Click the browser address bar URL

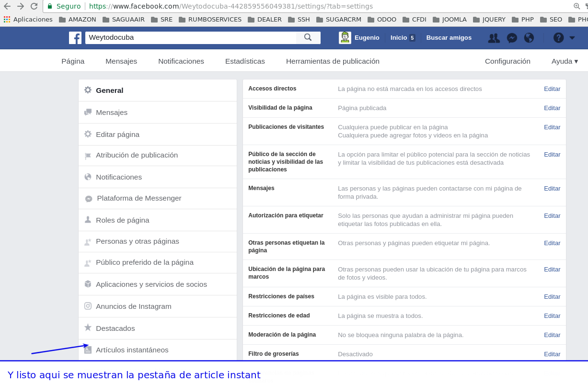[x=231, y=6]
